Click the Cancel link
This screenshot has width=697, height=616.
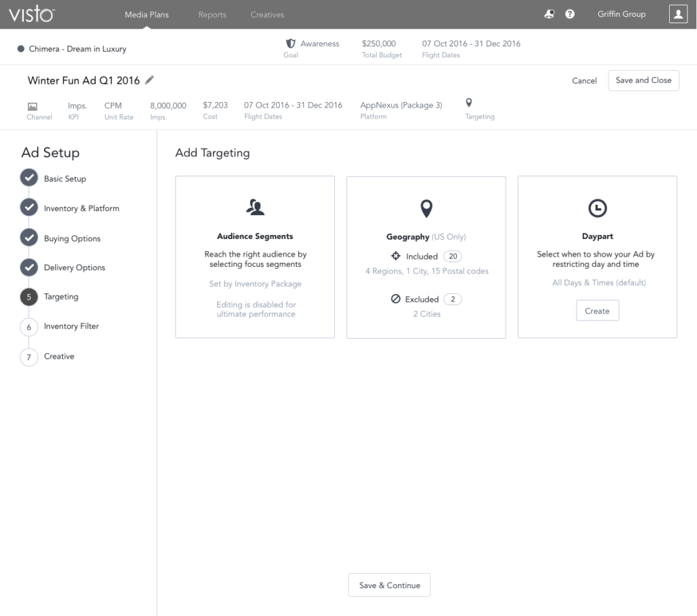(x=584, y=81)
